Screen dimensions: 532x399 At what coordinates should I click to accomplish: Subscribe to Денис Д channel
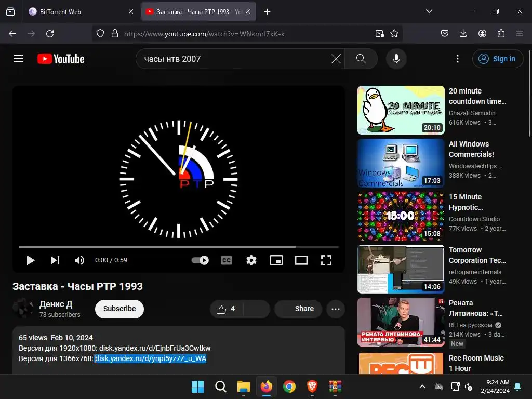click(x=119, y=309)
